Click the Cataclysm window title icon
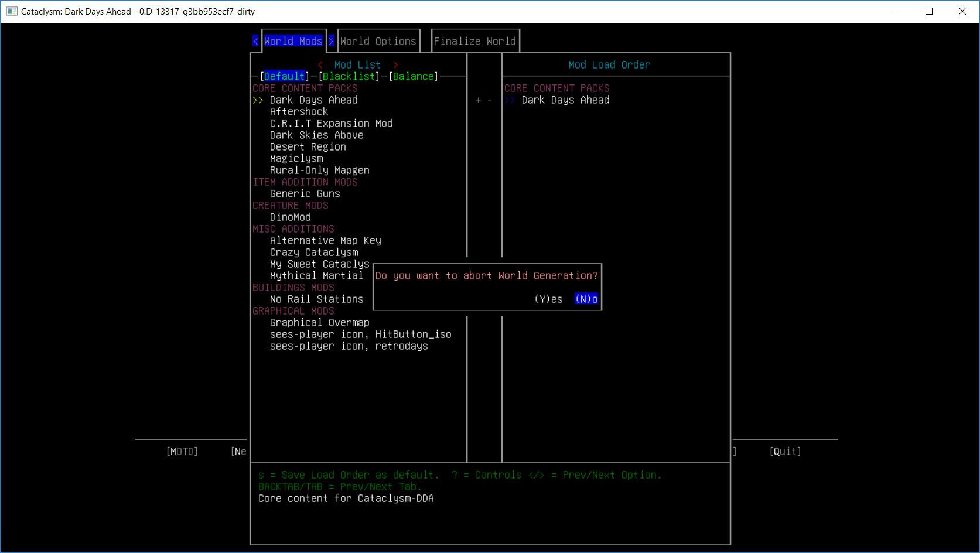The image size is (980, 553). point(12,11)
